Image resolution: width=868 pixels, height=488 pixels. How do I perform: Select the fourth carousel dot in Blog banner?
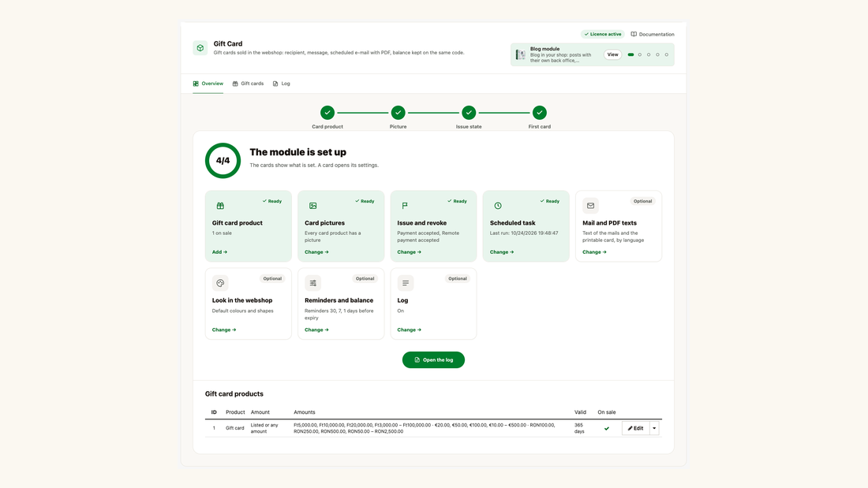click(x=657, y=54)
